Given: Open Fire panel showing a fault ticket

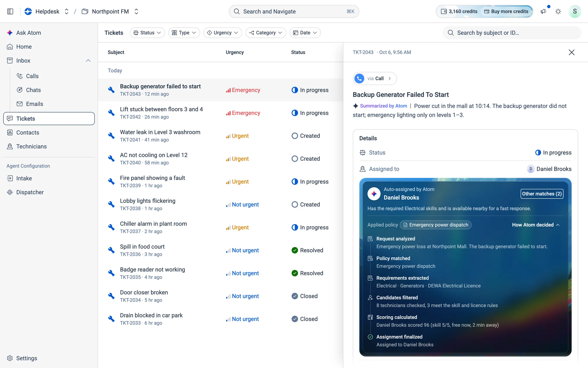Looking at the screenshot, I should click(220, 182).
